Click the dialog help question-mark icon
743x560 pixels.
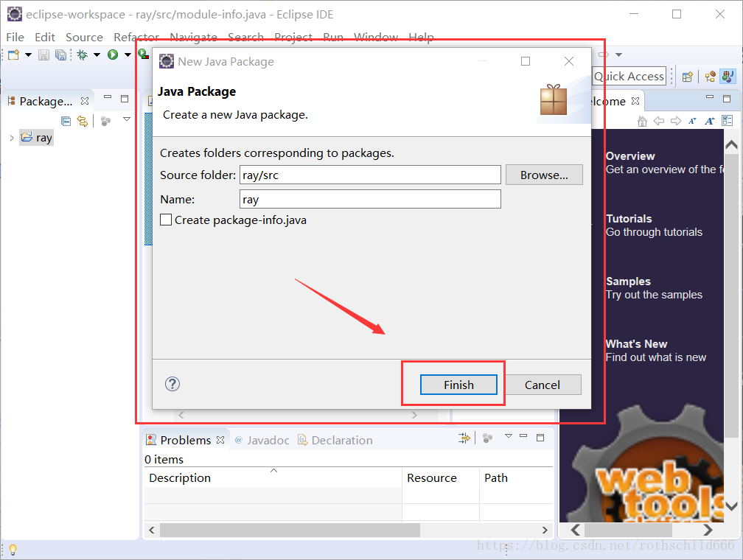172,384
